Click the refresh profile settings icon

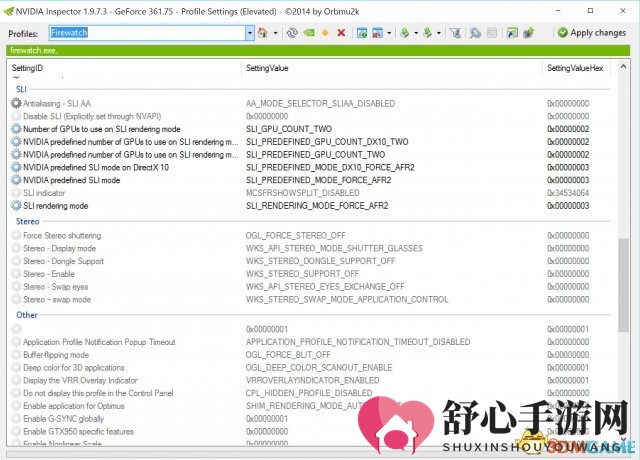[292, 33]
